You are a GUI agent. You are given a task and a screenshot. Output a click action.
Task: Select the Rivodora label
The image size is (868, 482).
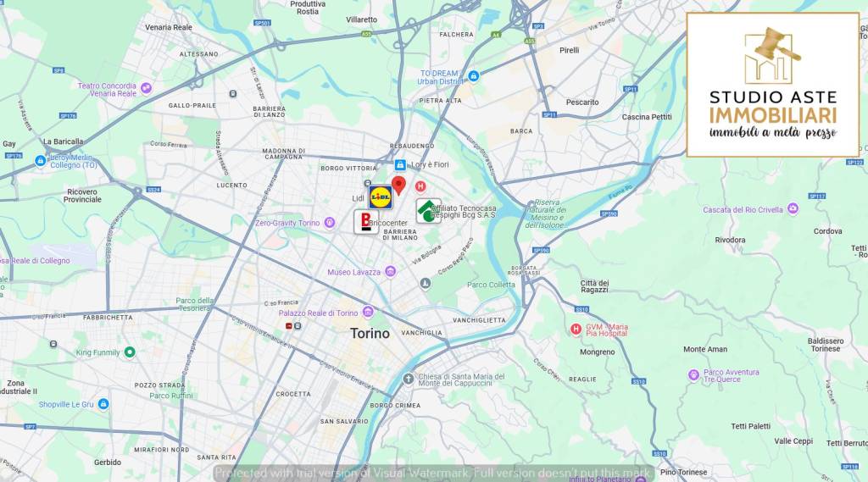pos(730,241)
